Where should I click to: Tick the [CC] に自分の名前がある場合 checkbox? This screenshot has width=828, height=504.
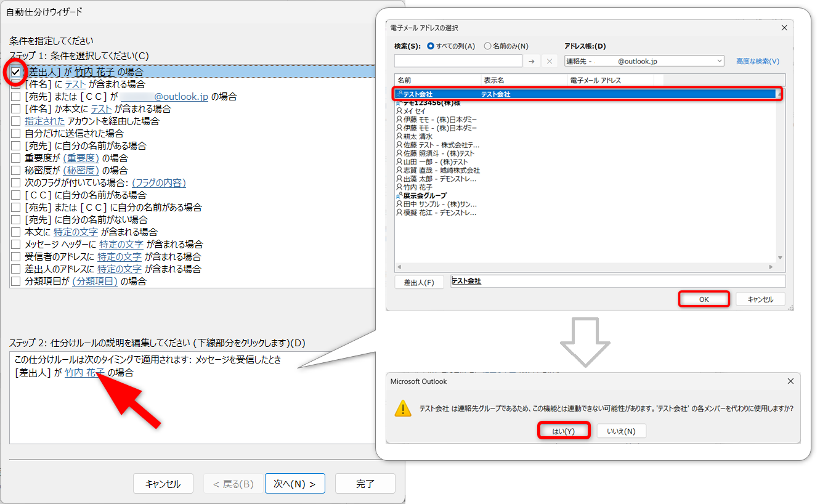pos(16,195)
